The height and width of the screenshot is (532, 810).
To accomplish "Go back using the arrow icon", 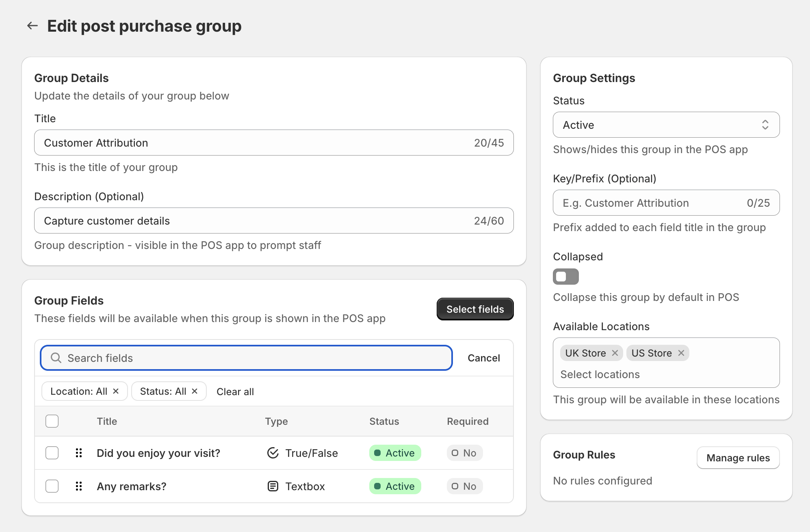I will (32, 26).
